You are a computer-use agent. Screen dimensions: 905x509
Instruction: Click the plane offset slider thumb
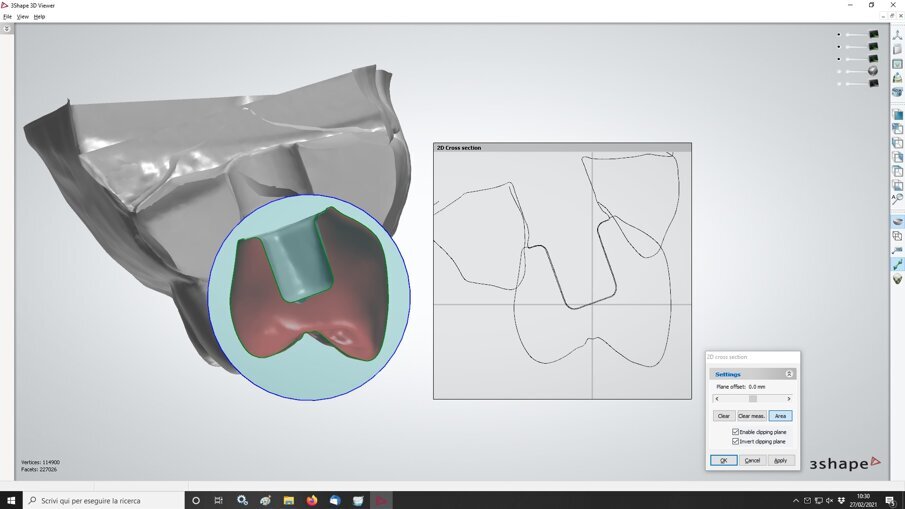click(x=753, y=399)
